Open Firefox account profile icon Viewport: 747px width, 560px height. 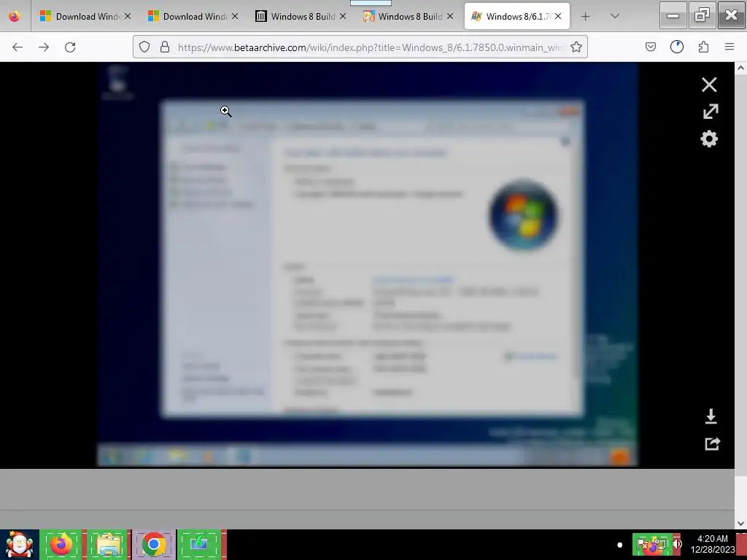point(677,47)
